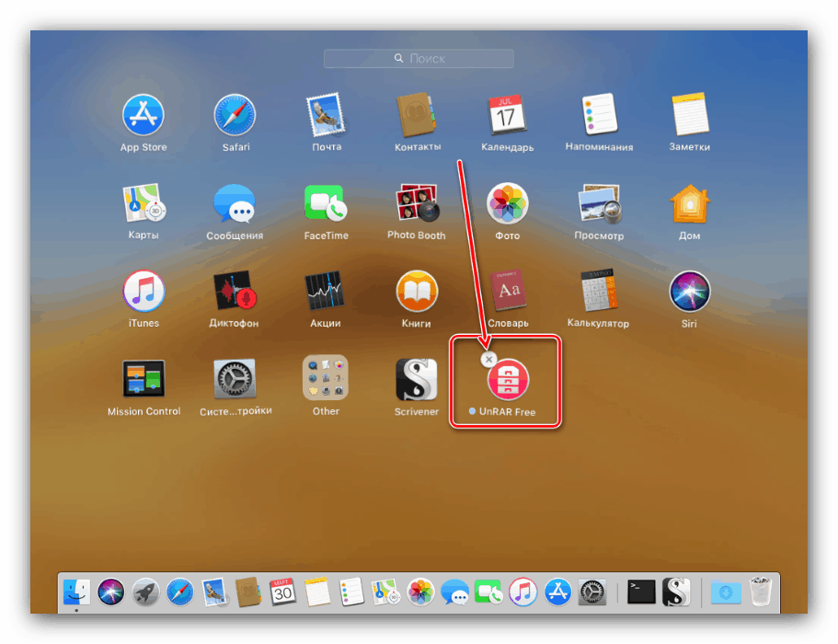This screenshot has height=644, width=838.
Task: Open Trash in the Dock
Action: tap(761, 592)
